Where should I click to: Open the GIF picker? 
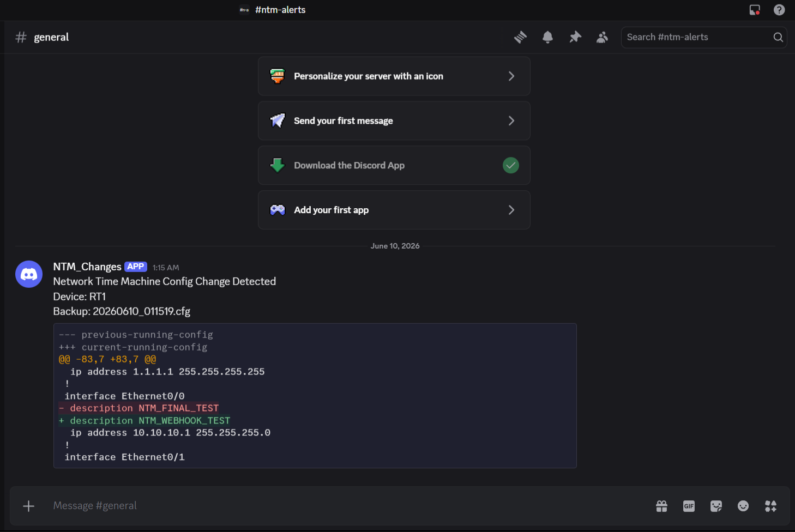click(689, 506)
